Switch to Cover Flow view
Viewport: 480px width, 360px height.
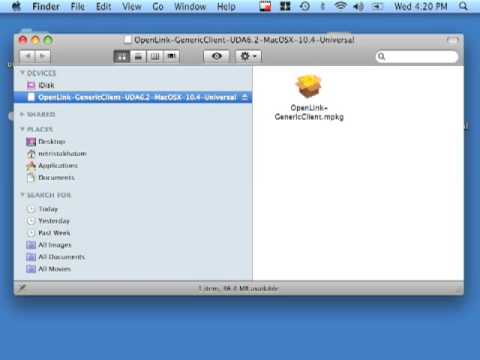(x=171, y=56)
